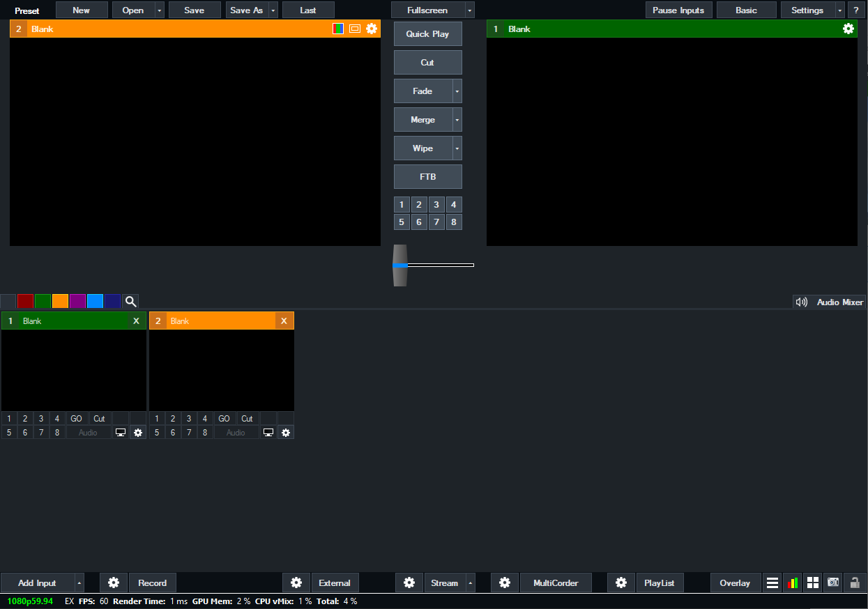This screenshot has width=868, height=609.
Task: Toggle overlay 1 on input 1 tile
Action: pyautogui.click(x=9, y=419)
